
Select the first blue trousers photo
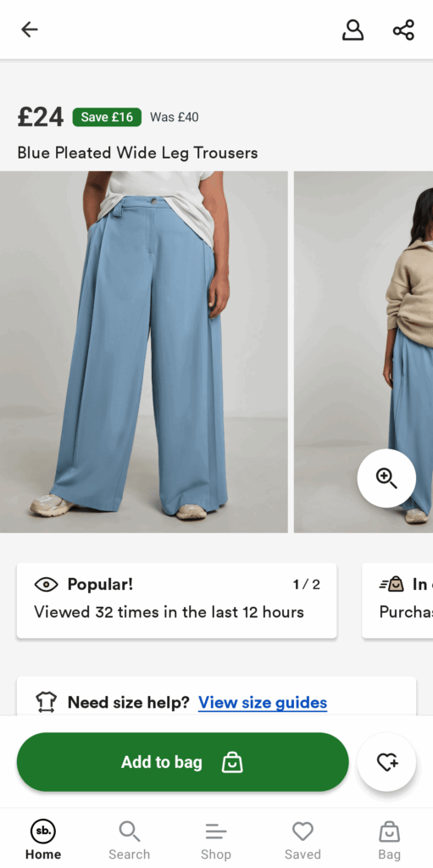(x=144, y=352)
